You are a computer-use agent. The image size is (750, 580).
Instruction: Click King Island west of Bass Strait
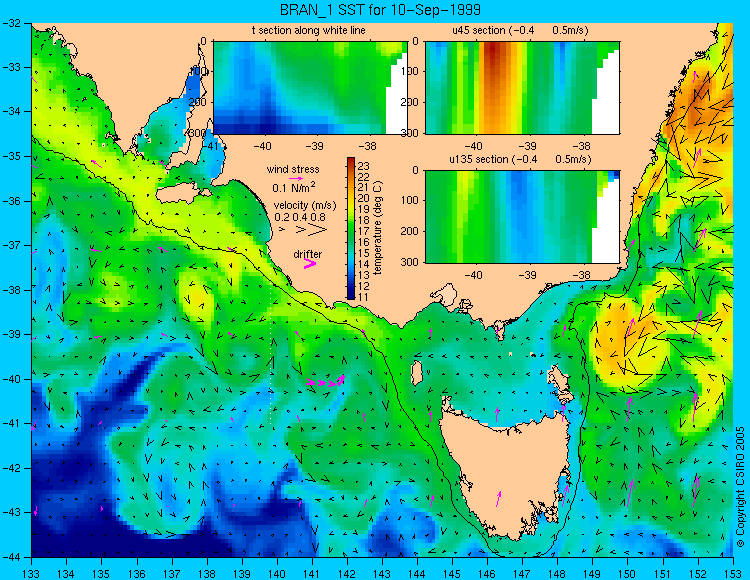click(x=417, y=373)
